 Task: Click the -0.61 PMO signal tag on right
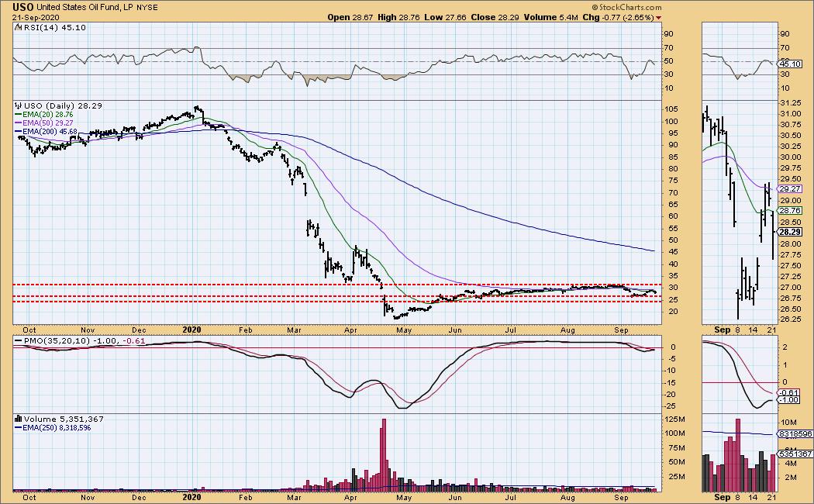pos(790,392)
